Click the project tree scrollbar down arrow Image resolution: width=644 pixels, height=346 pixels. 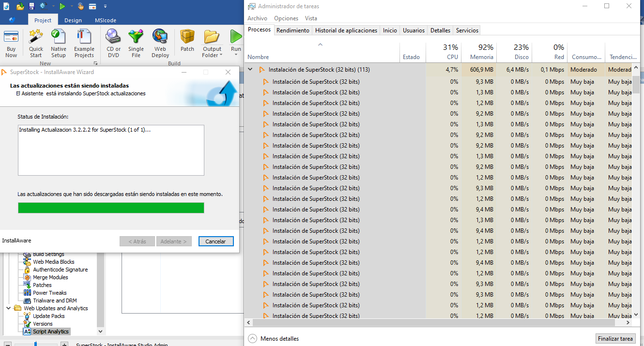[x=101, y=331]
